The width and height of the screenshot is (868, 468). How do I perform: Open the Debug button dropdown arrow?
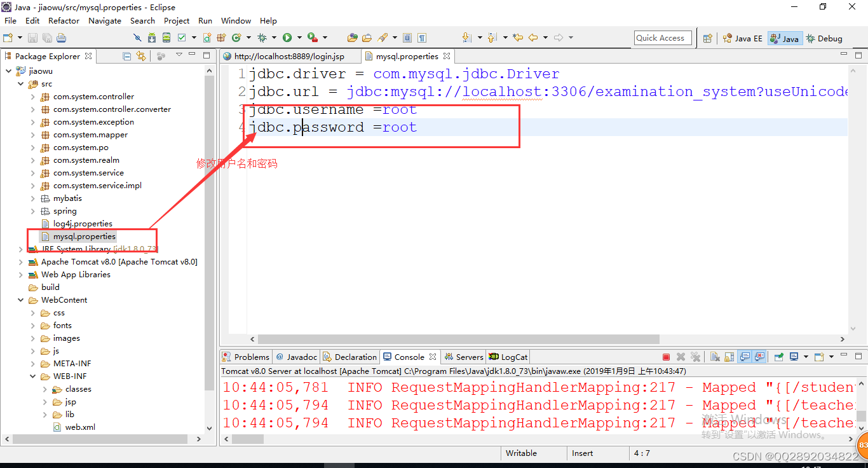(273, 38)
